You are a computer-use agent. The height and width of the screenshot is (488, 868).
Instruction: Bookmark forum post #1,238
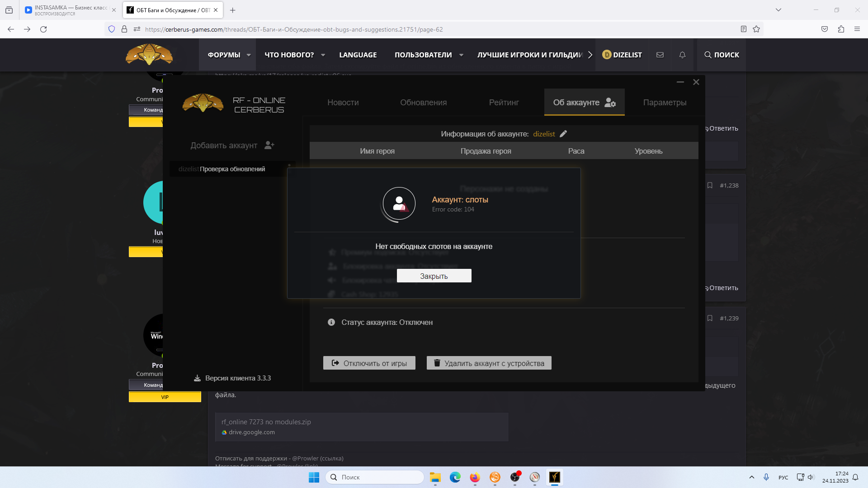pos(710,186)
